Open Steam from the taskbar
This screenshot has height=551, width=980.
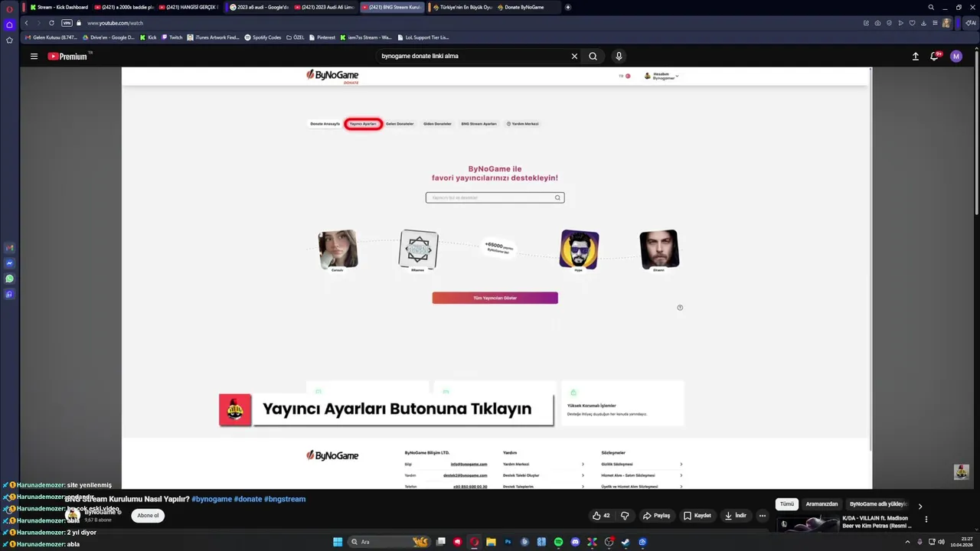(626, 542)
